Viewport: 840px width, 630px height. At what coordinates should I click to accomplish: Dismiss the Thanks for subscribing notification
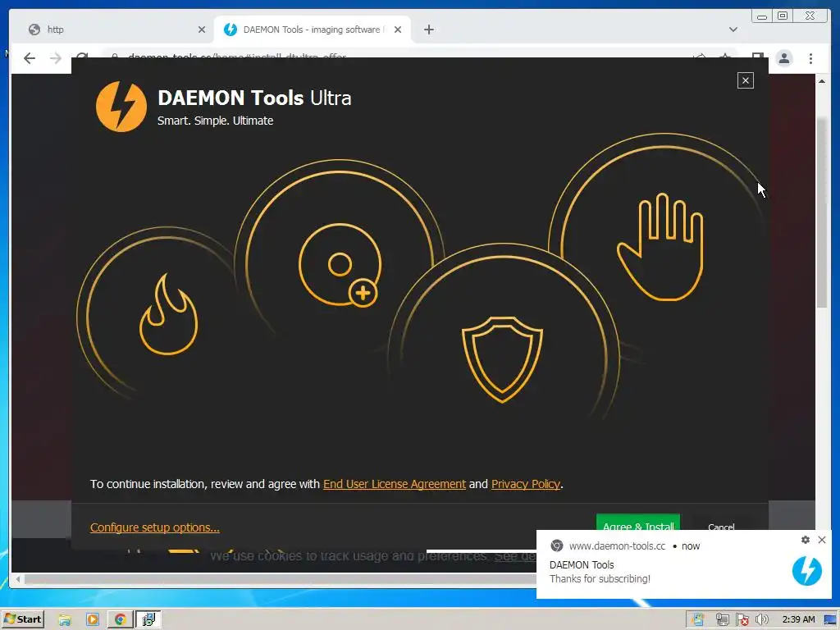[x=822, y=540]
